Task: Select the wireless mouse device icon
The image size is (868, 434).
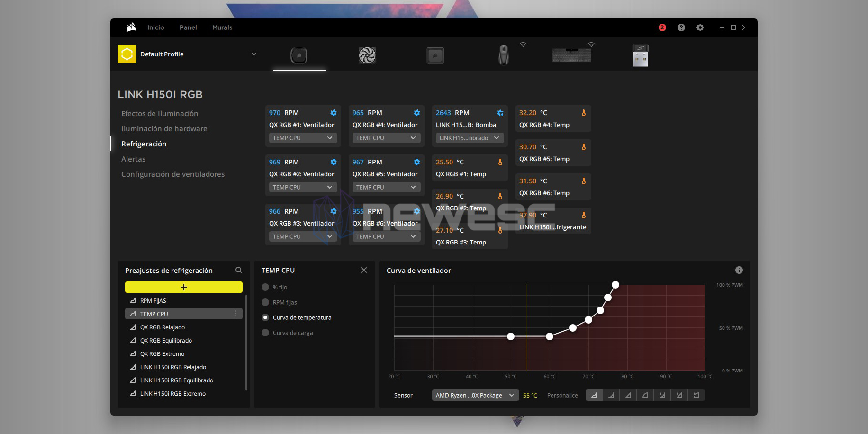Action: [x=503, y=55]
